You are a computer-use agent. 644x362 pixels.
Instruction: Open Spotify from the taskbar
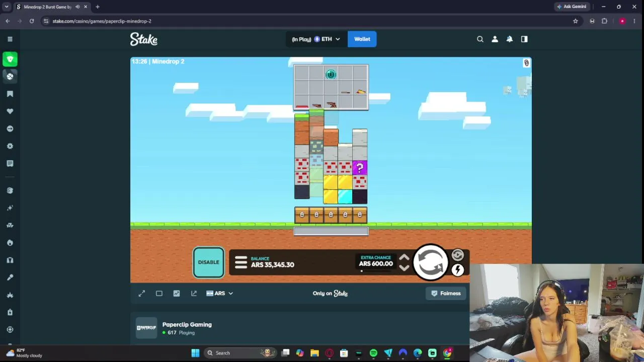tap(373, 353)
